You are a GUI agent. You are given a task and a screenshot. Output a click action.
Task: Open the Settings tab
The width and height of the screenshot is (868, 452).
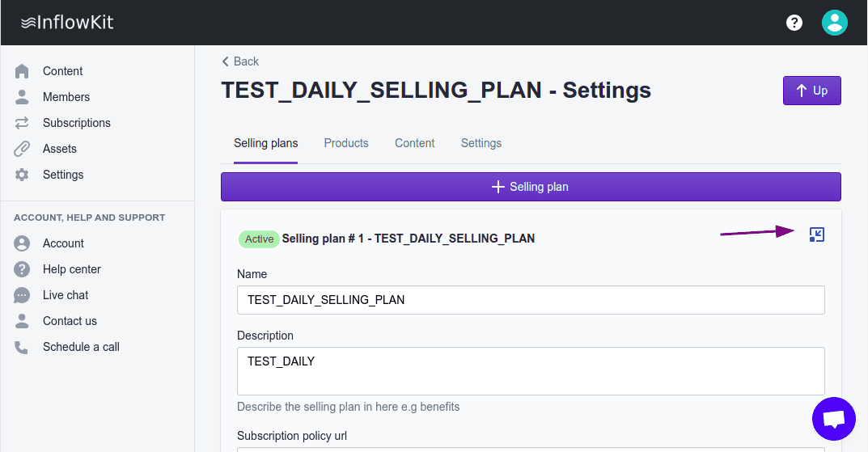(x=481, y=143)
